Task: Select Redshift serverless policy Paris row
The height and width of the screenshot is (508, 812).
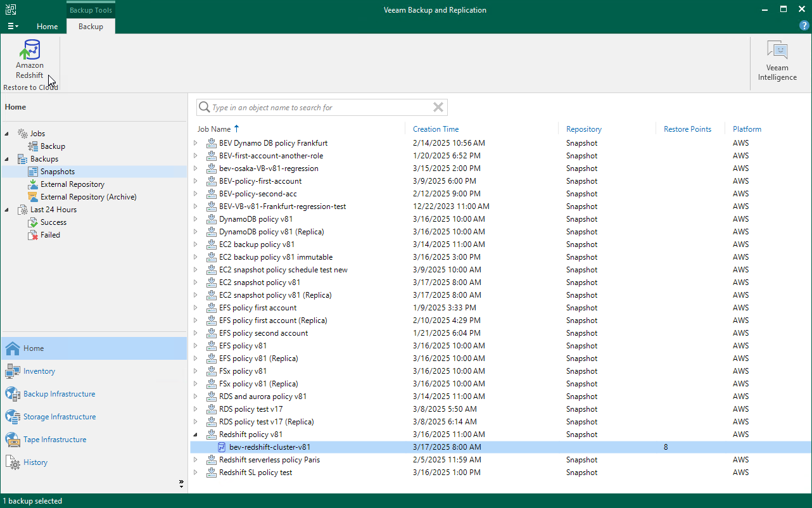Action: pos(500,460)
